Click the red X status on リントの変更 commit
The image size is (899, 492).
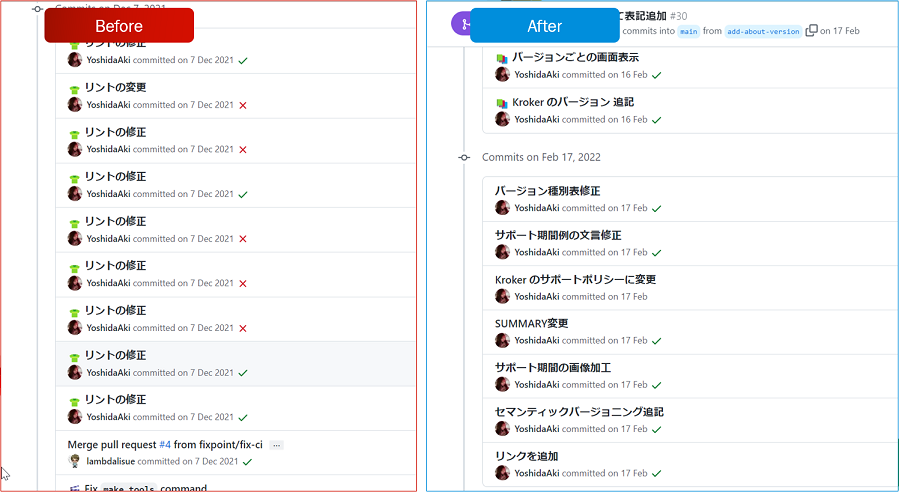243,106
